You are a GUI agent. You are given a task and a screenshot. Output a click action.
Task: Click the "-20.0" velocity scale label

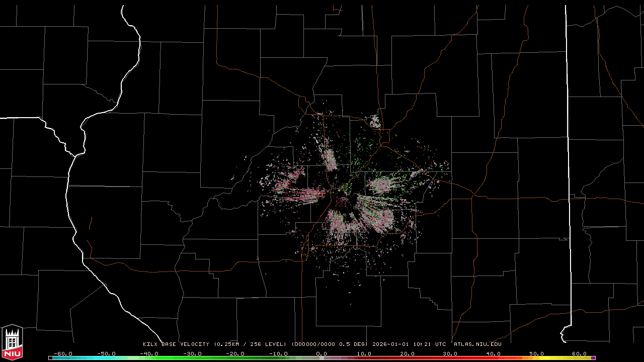click(235, 353)
